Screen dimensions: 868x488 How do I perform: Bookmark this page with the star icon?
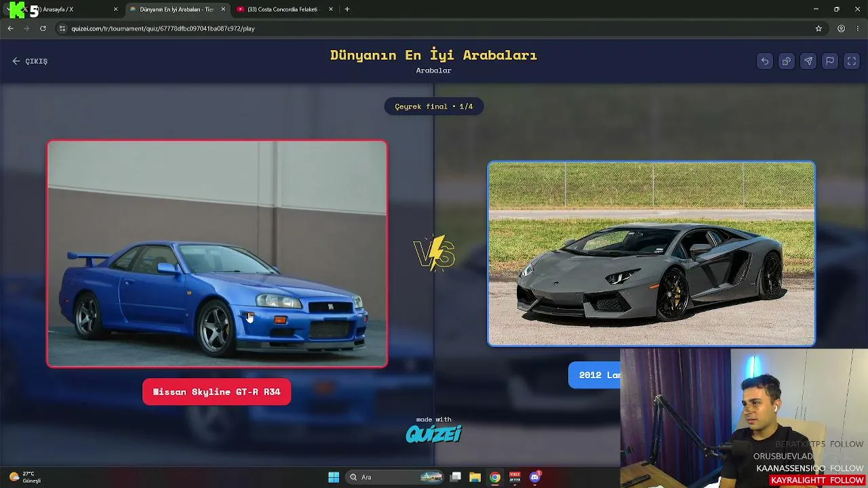point(818,28)
